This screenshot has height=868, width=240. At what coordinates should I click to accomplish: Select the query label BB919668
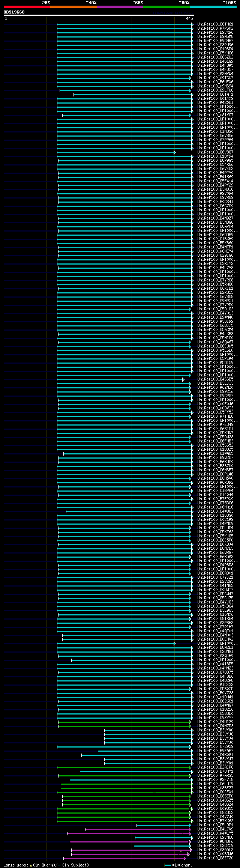pos(14,12)
